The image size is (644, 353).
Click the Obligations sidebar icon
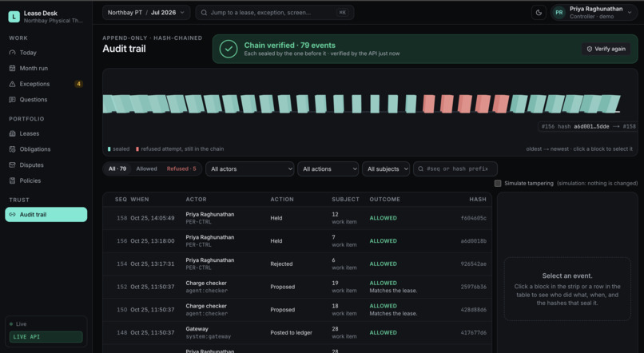tap(12, 149)
